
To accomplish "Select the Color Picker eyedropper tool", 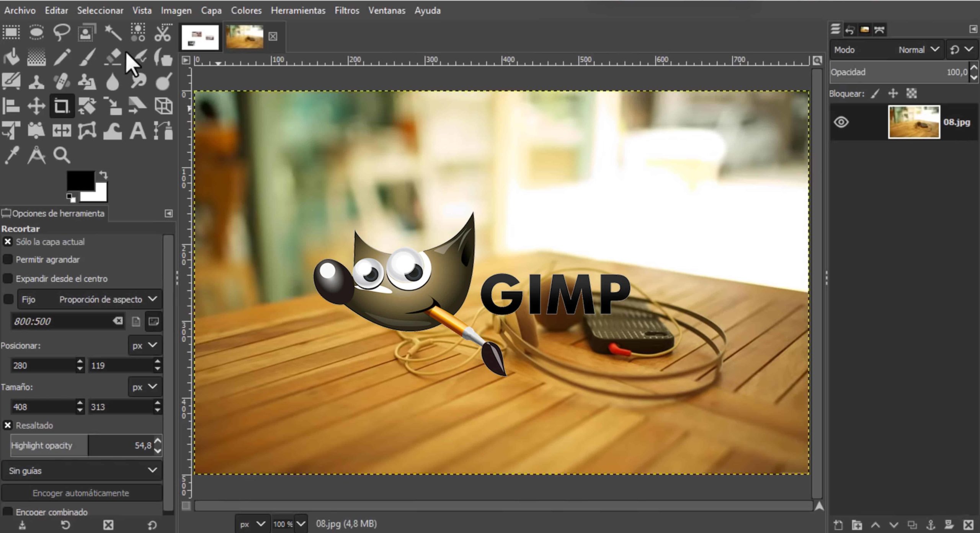I will pos(11,155).
